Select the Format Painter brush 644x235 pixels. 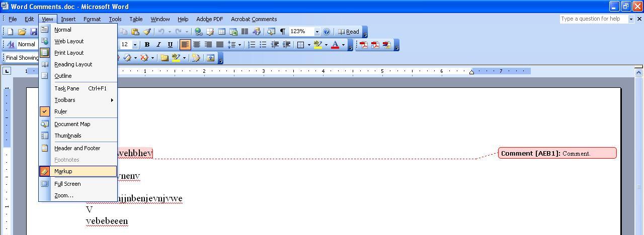(147, 32)
